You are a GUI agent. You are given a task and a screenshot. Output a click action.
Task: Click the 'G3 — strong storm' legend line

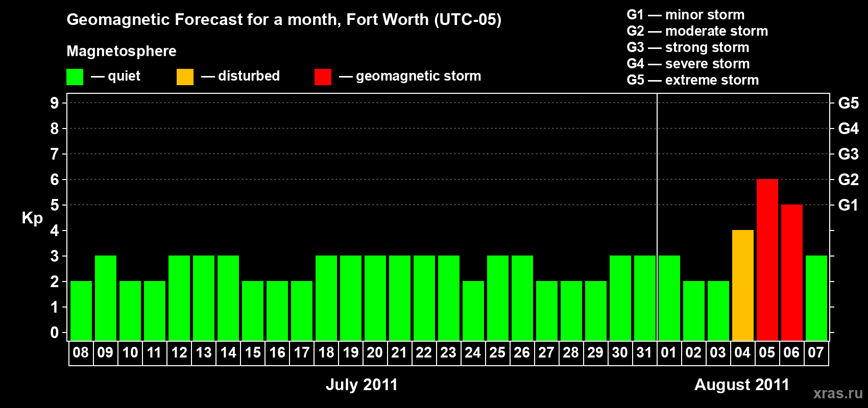pyautogui.click(x=688, y=47)
